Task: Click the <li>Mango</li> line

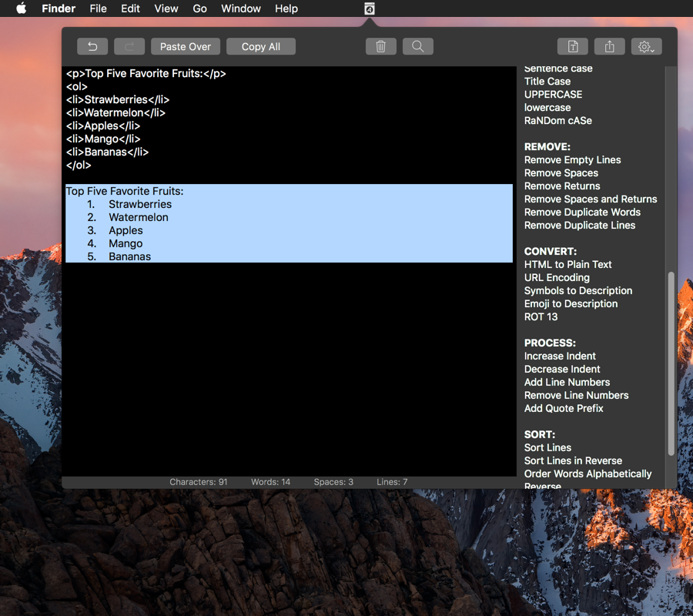Action: click(103, 139)
